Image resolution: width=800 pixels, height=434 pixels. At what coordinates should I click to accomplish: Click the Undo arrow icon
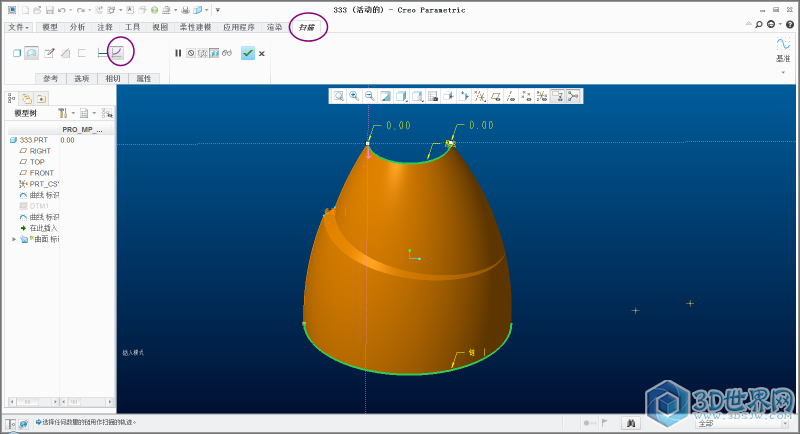coord(61,10)
